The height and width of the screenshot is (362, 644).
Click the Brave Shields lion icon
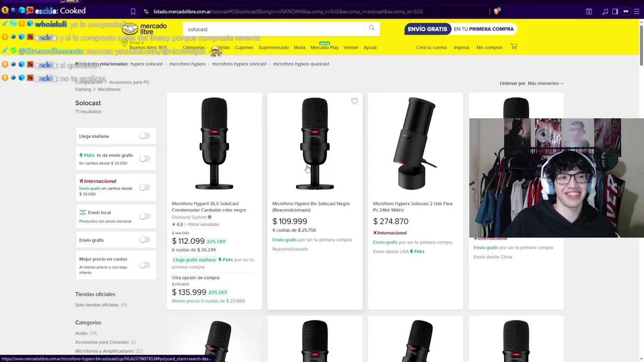pos(497,11)
